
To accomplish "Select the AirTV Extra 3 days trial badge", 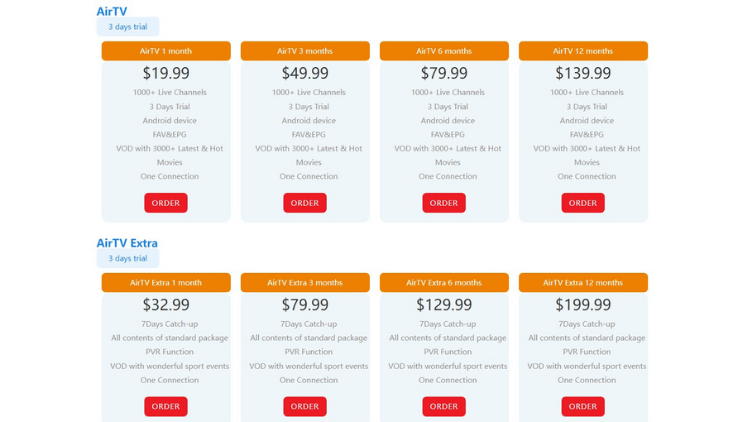I will [128, 259].
